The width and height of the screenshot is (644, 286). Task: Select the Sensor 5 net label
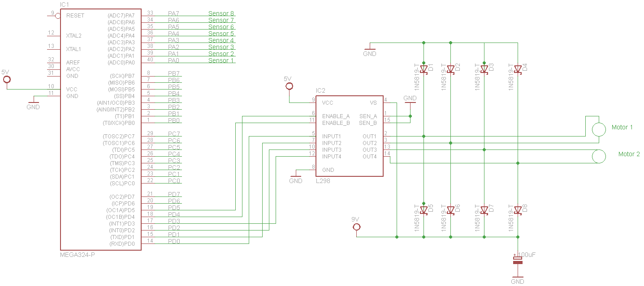221,34
